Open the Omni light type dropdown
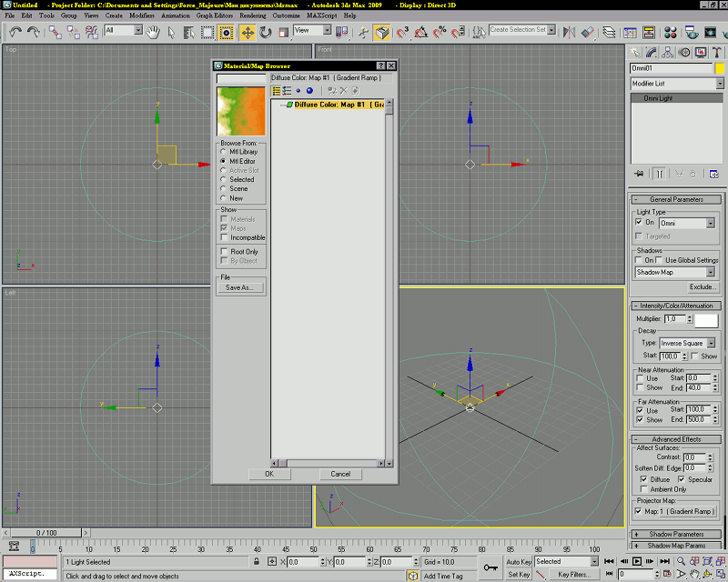 point(711,223)
